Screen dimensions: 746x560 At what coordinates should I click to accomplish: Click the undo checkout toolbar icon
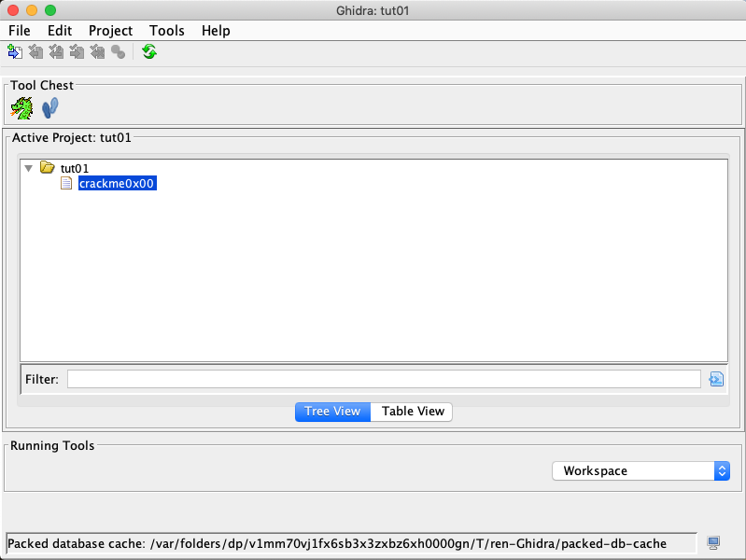point(97,52)
